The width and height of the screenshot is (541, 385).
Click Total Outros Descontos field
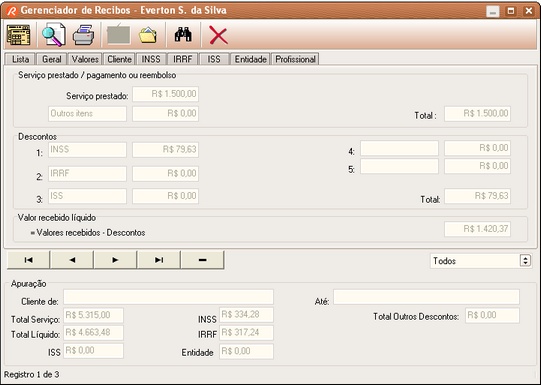[492, 315]
